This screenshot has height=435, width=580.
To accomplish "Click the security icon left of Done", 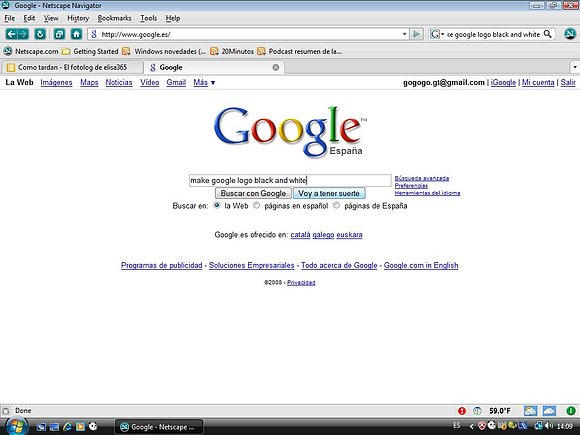I will click(x=6, y=411).
